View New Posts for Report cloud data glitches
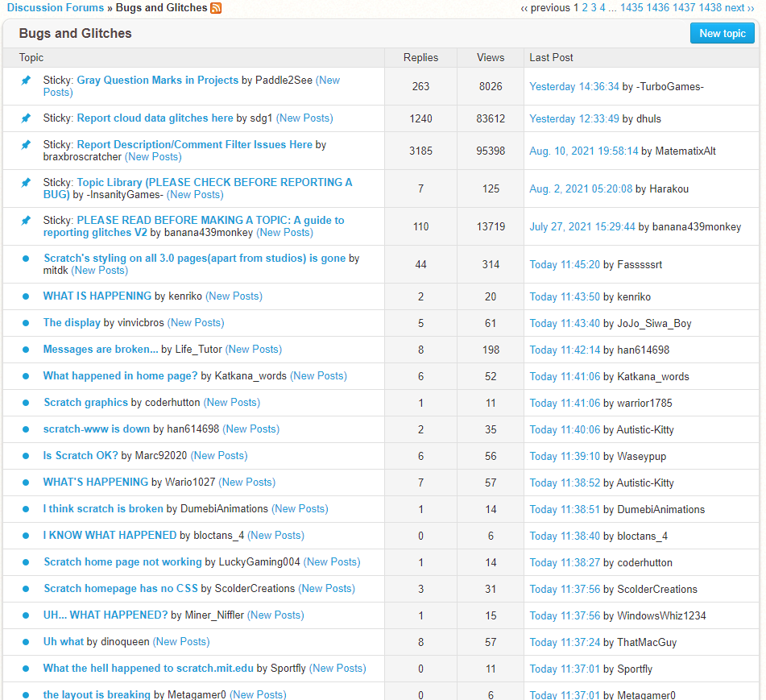The image size is (766, 700). pos(304,118)
